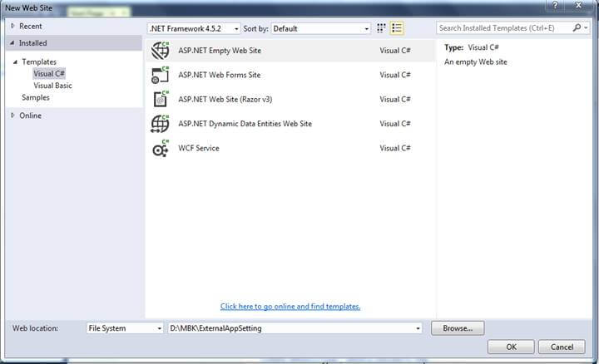
Task: Open the search options dropdown arrow
Action: coord(586,28)
